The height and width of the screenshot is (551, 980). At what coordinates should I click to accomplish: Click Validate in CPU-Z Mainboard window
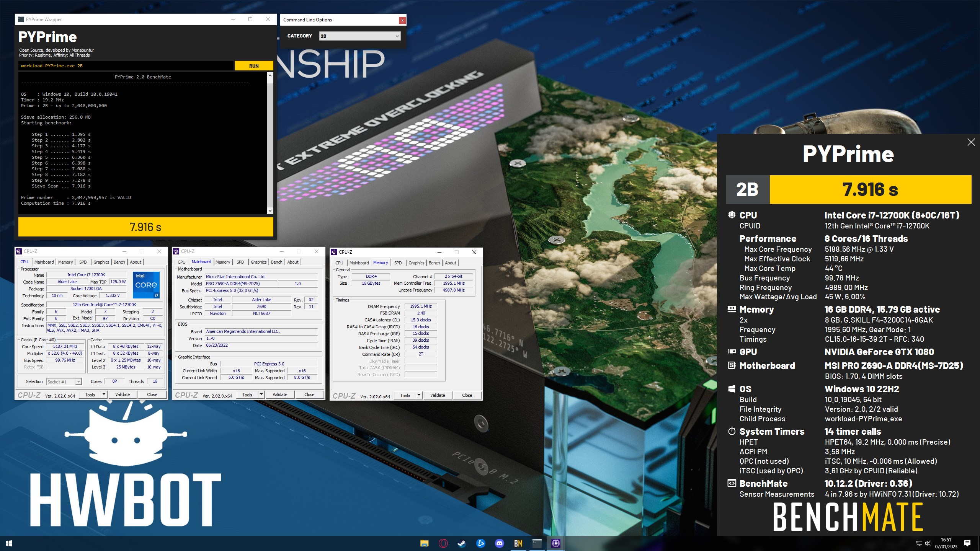280,395
